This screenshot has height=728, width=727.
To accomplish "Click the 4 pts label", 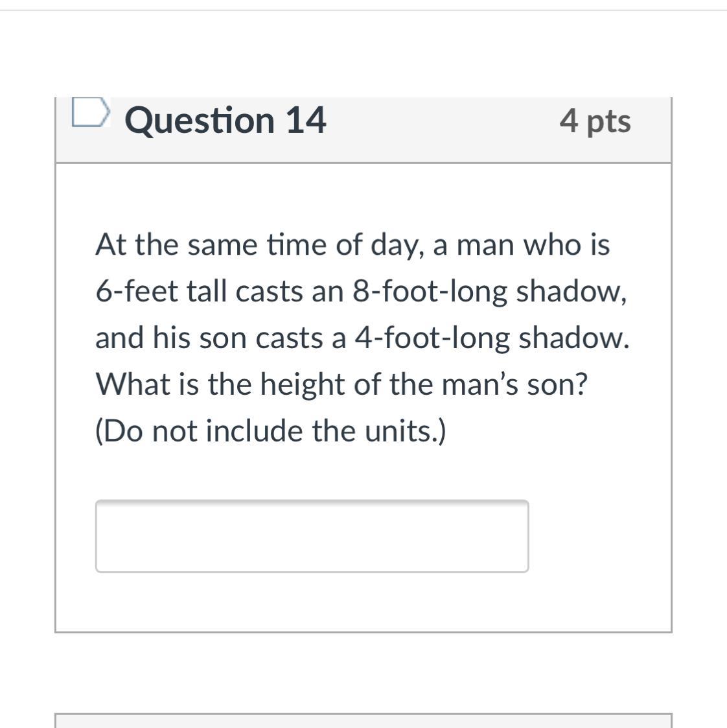I will [x=595, y=121].
